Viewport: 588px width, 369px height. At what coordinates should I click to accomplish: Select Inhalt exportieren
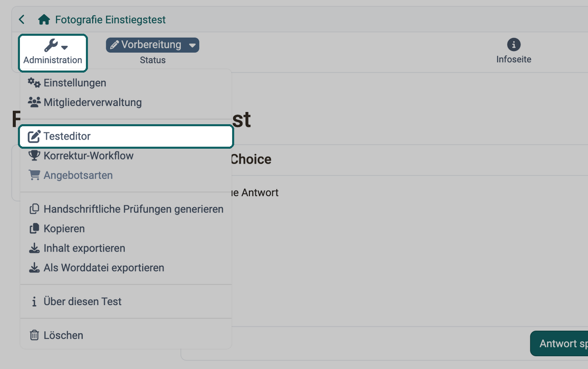[126, 248]
